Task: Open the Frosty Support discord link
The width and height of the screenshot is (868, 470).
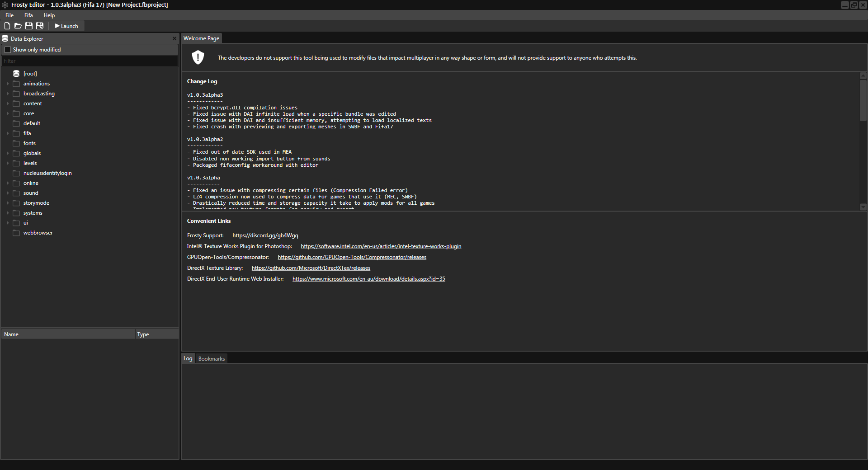Action: pos(265,235)
